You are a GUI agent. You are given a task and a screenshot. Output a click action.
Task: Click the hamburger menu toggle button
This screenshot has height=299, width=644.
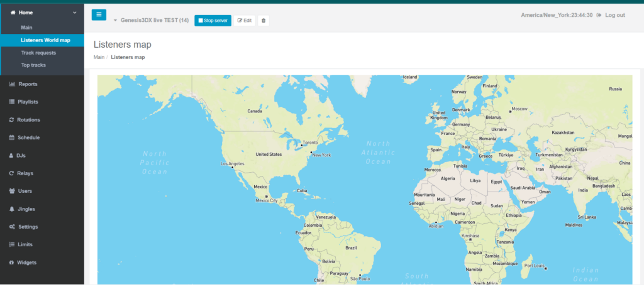pos(99,15)
